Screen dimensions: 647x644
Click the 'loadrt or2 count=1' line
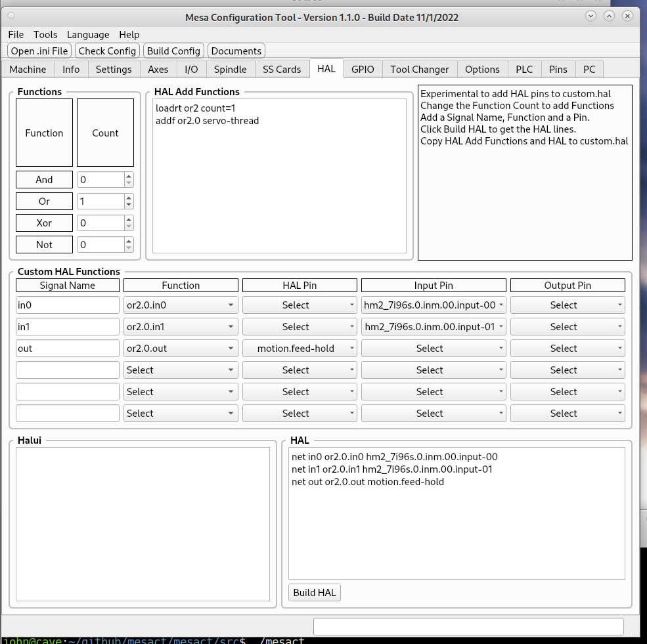point(195,108)
